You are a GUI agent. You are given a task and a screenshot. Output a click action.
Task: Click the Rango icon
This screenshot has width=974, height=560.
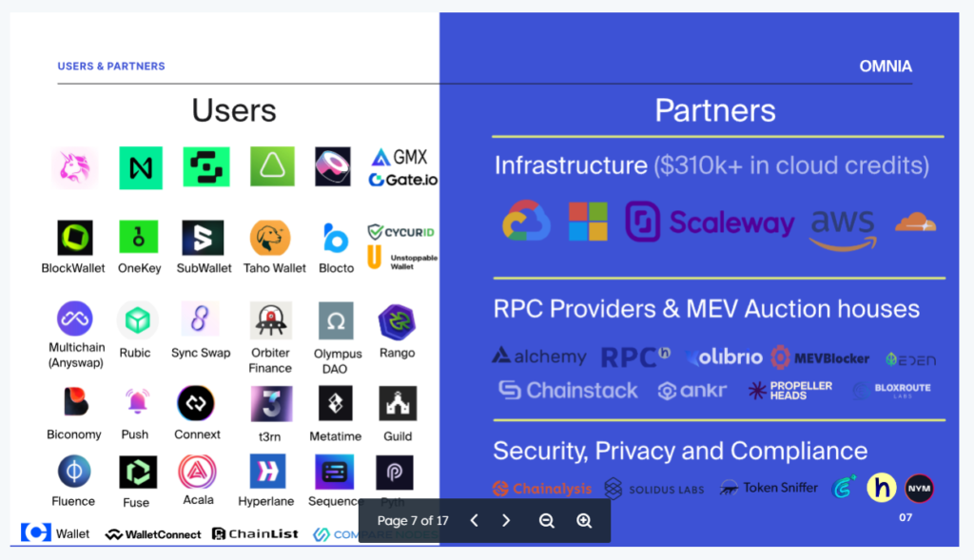[x=397, y=322]
